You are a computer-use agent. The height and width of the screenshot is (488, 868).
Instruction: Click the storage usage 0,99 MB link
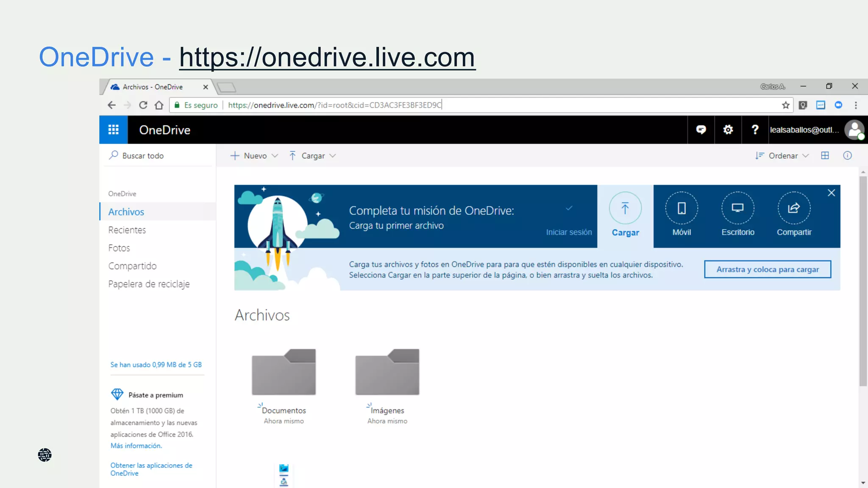(x=156, y=365)
